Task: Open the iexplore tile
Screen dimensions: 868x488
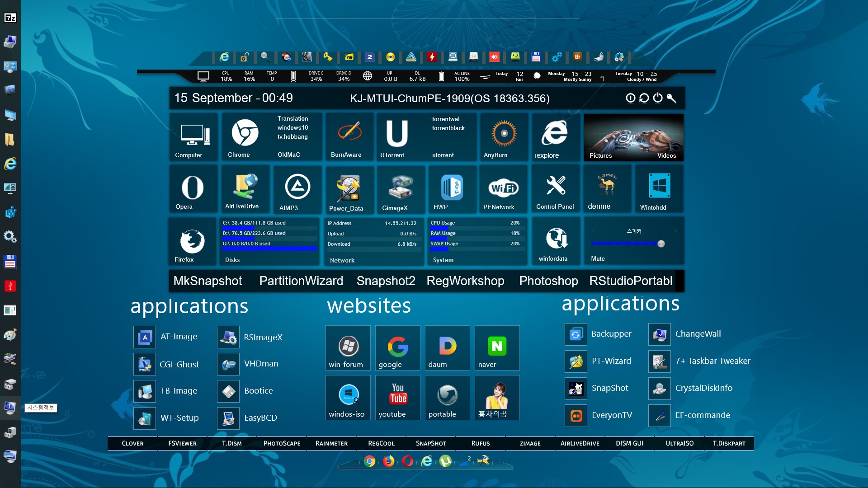Action: tap(556, 137)
